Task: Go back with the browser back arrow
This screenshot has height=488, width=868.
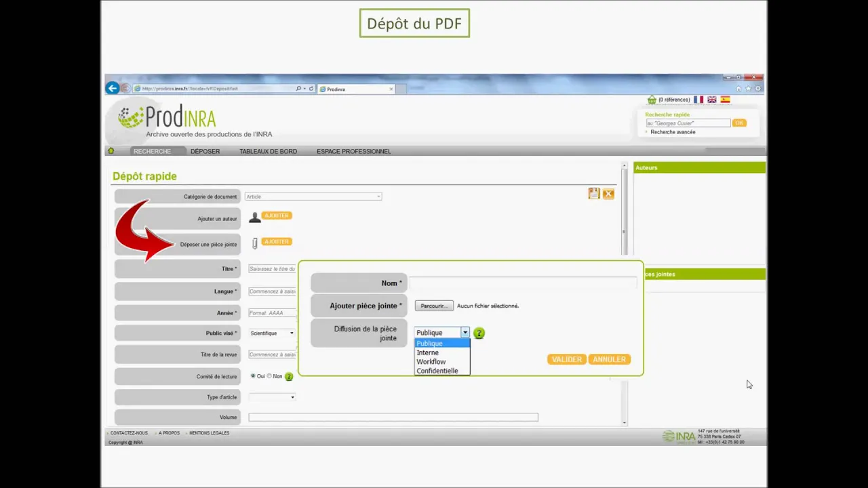Action: click(x=112, y=88)
